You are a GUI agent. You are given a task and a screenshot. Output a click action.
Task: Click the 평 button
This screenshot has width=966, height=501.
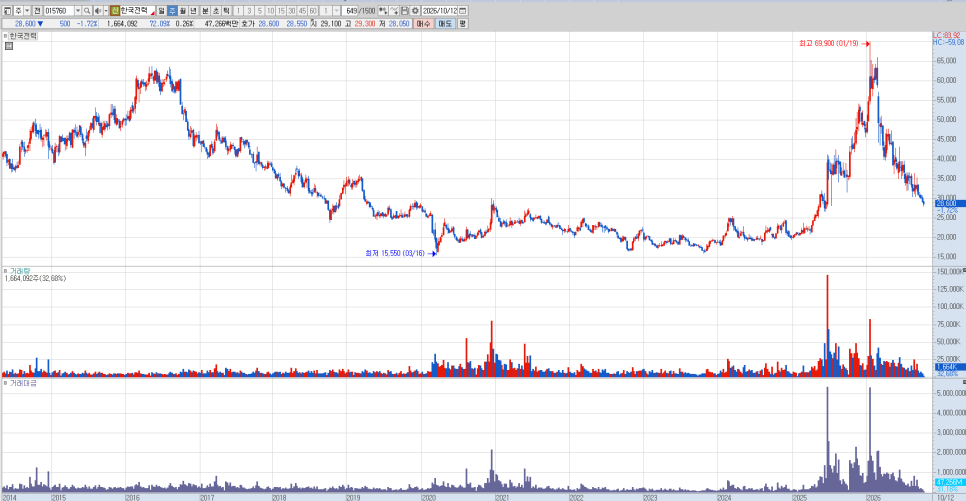coord(463,23)
